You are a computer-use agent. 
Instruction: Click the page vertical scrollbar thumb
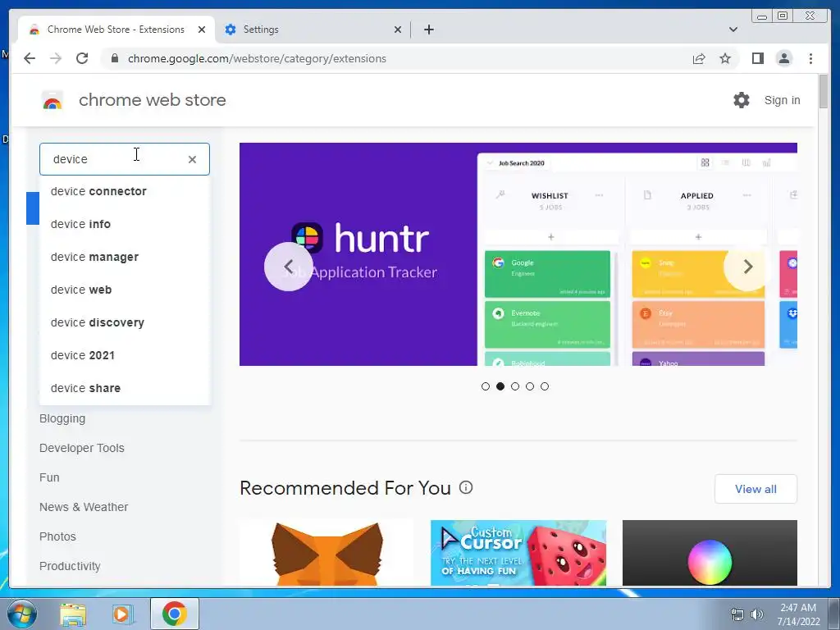click(824, 92)
